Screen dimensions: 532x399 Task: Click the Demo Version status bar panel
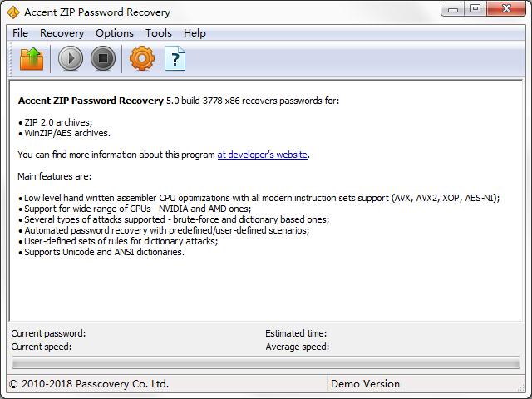click(365, 384)
